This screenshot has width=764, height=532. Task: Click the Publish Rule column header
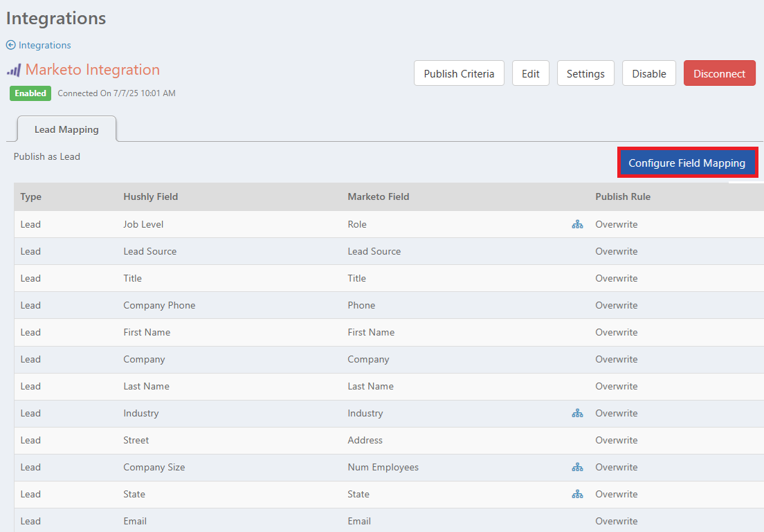pyautogui.click(x=623, y=197)
